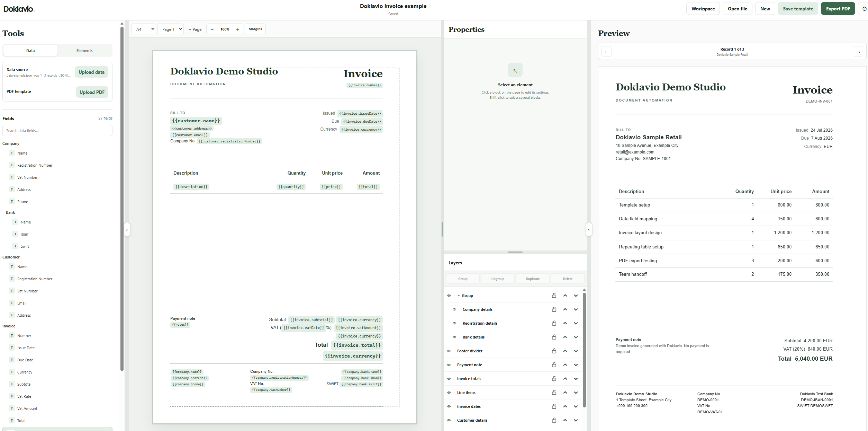Lock the Company details layer
This screenshot has height=431, width=868.
[554, 309]
